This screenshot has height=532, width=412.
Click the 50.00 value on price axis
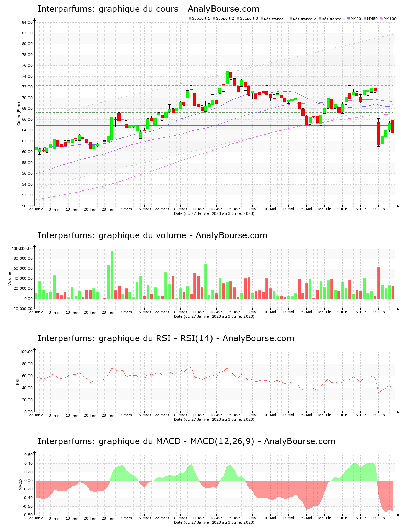[27, 206]
